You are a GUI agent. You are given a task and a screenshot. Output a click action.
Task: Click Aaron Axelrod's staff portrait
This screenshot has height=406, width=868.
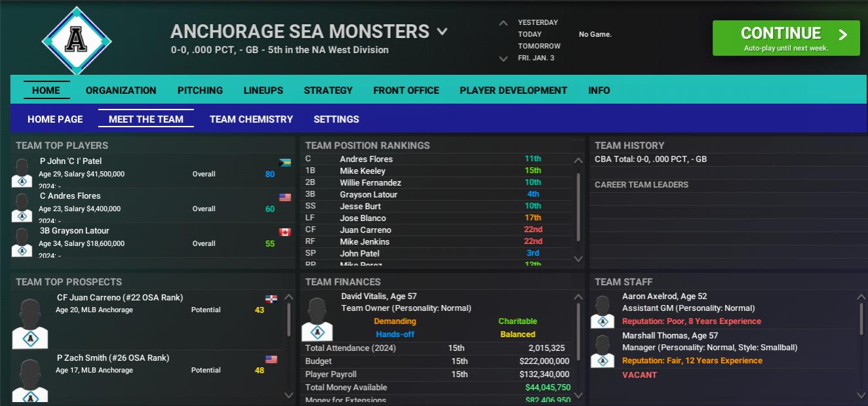[x=602, y=311]
